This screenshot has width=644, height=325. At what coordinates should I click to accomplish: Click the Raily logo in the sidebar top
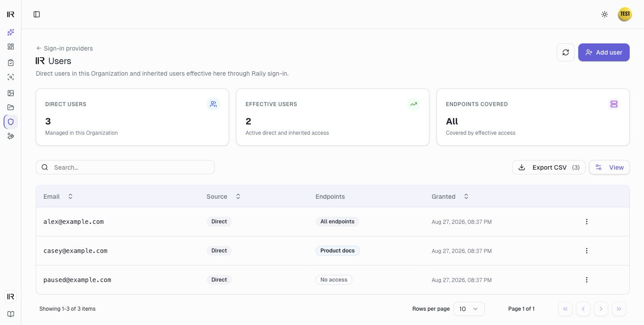coord(11,14)
